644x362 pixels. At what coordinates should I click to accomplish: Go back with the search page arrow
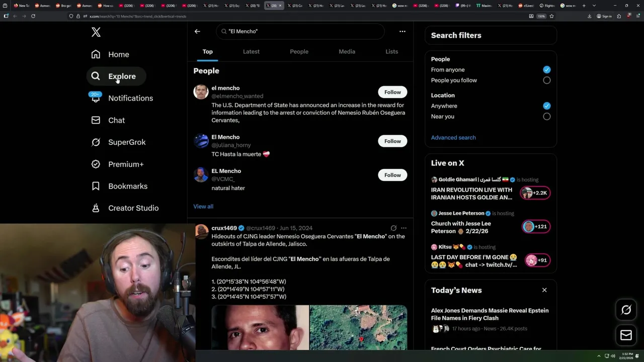[197, 31]
